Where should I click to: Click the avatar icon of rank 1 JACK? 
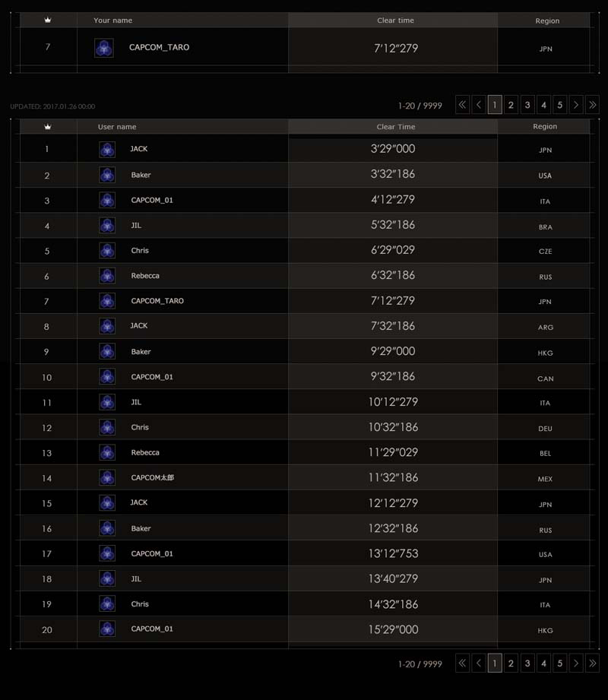[107, 150]
